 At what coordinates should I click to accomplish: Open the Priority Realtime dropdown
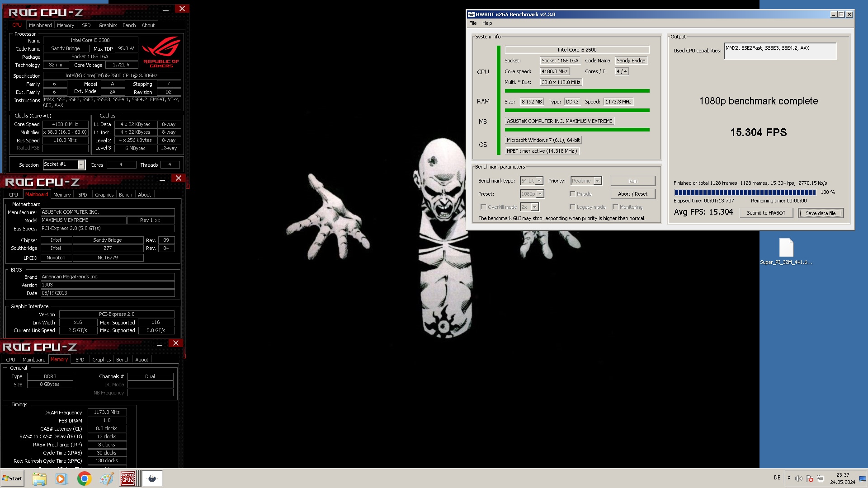tap(597, 181)
